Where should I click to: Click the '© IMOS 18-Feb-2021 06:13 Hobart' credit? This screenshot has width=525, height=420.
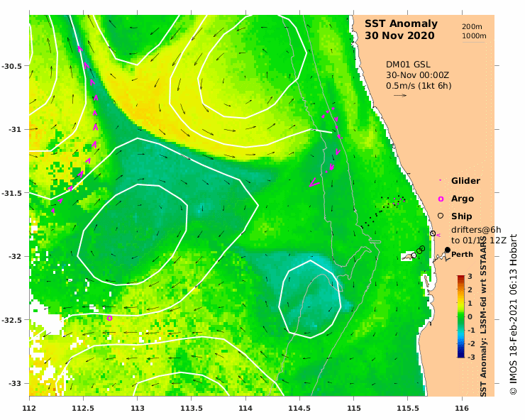[x=513, y=314]
